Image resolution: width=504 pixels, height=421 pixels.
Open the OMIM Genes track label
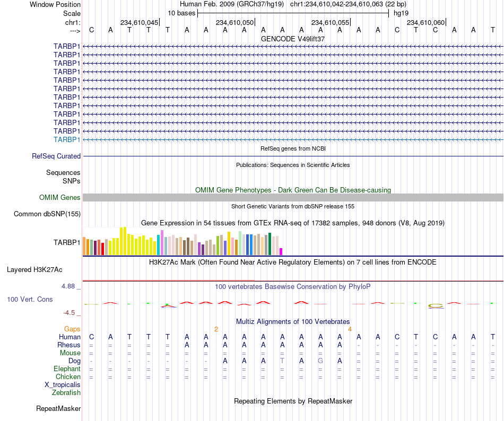pos(59,197)
